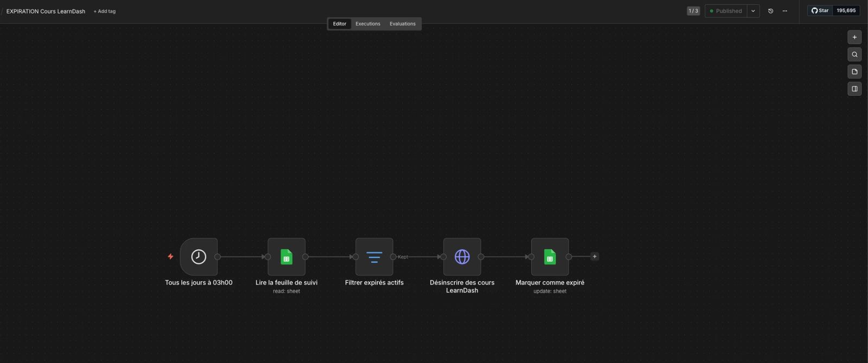Screen dimensions: 868x363
Task: Switch to the Executions tab
Action: (368, 24)
